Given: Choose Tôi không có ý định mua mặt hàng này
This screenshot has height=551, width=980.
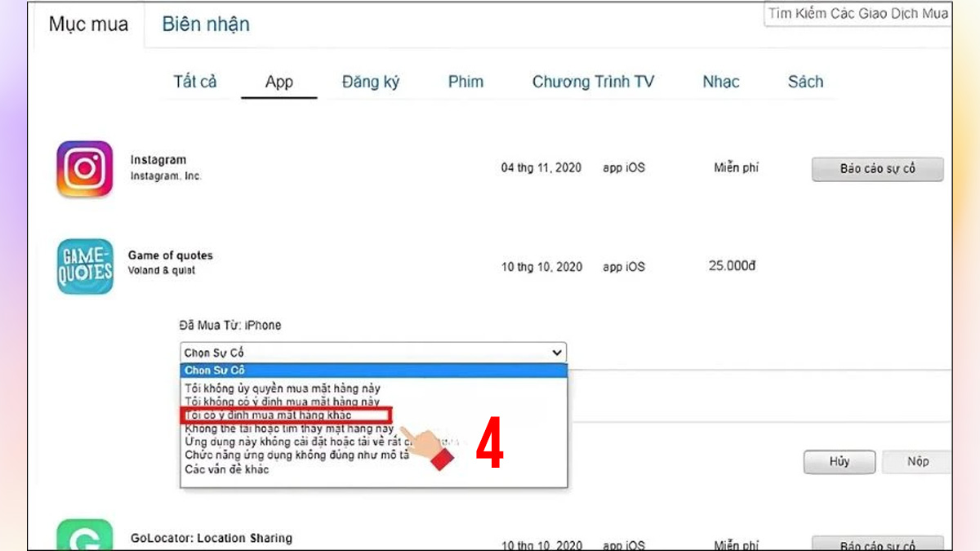Looking at the screenshot, I should [x=283, y=402].
